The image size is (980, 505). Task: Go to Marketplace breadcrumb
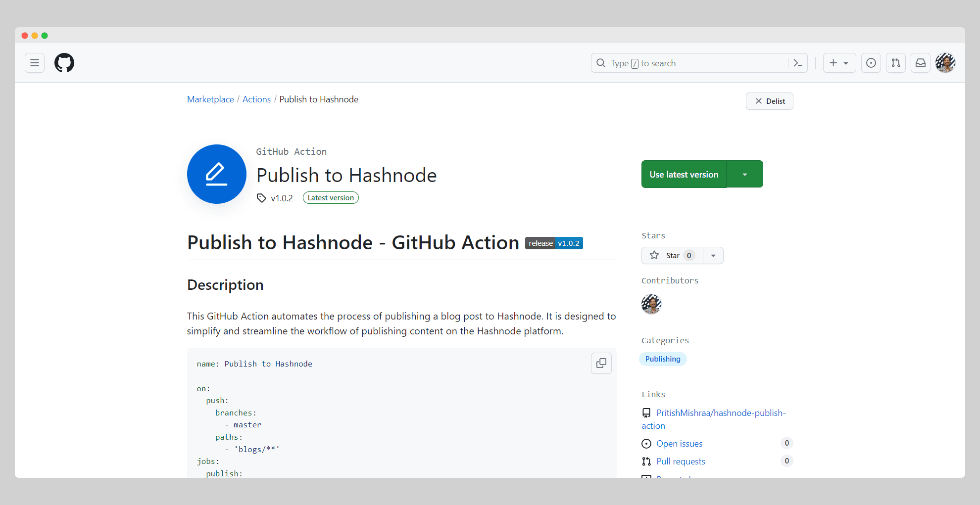[210, 99]
